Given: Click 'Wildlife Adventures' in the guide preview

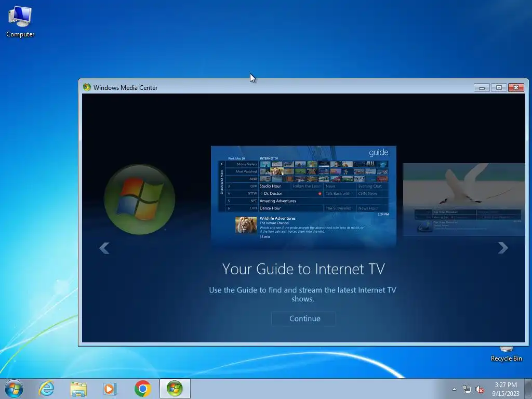Looking at the screenshot, I should click(x=277, y=218).
